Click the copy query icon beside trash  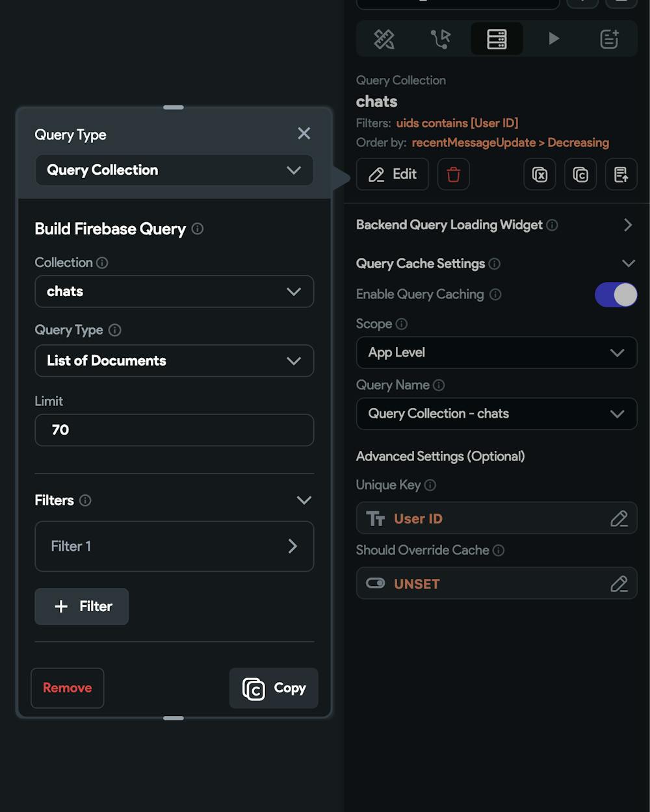coord(580,174)
